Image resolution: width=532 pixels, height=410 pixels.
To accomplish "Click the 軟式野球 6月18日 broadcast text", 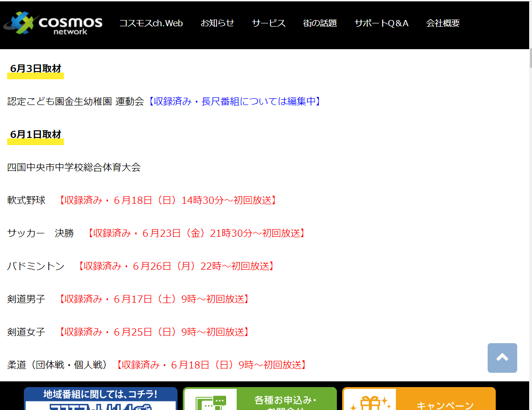I will tap(167, 200).
